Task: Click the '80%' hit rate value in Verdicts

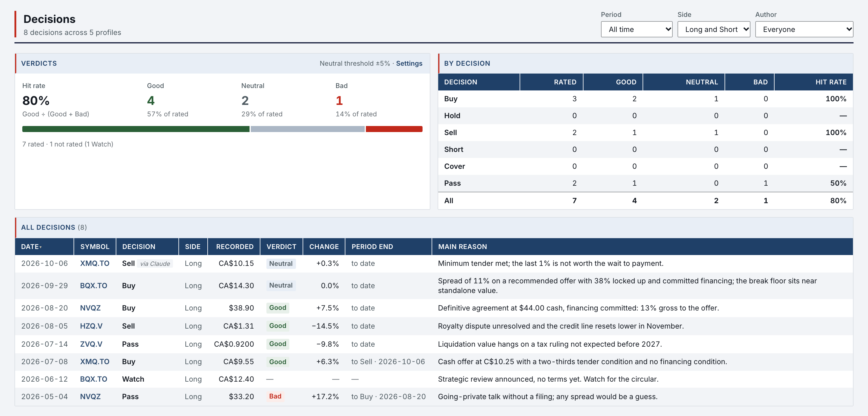Action: (x=36, y=100)
